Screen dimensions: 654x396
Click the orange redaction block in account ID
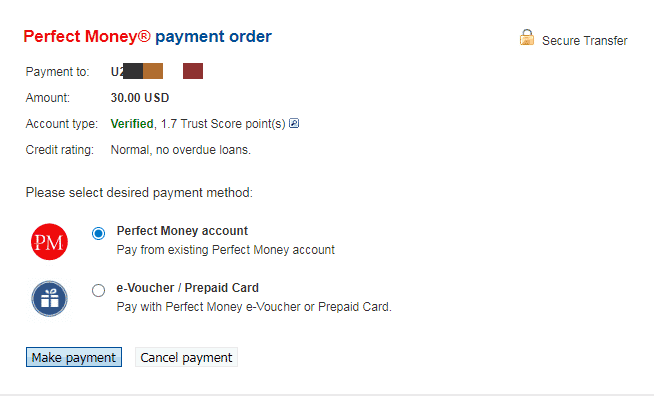[x=153, y=71]
